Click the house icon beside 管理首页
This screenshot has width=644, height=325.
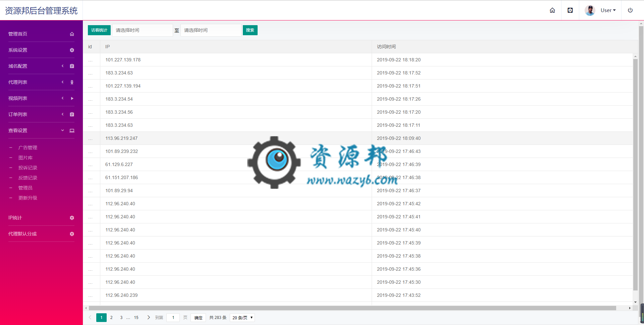pyautogui.click(x=72, y=34)
